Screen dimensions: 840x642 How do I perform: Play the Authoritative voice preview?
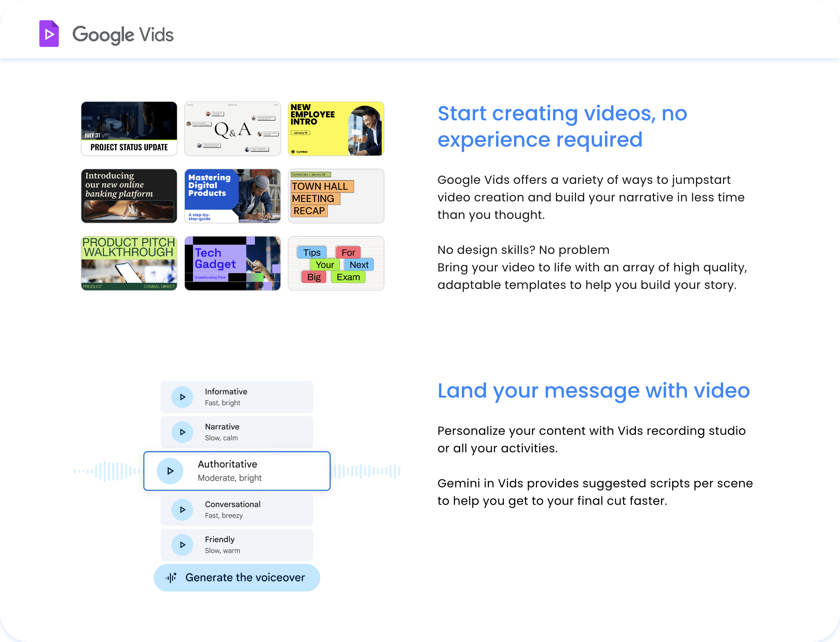point(170,471)
